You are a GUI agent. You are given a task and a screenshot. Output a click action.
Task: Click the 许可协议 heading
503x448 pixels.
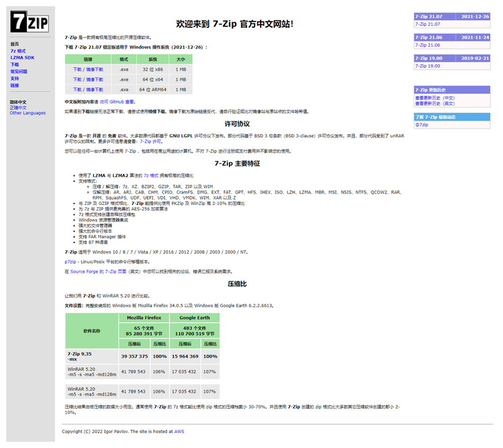[x=237, y=124]
